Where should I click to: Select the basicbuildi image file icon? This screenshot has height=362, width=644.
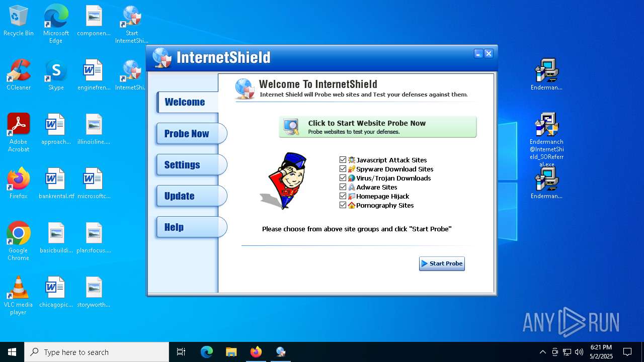(56, 238)
